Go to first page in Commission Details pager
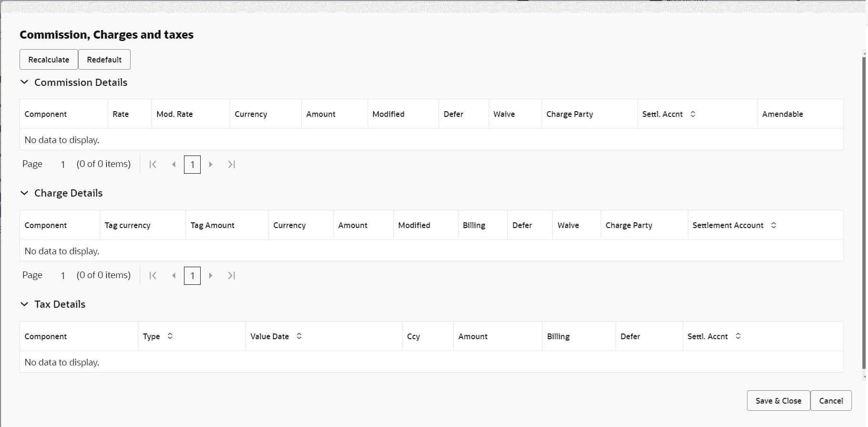Screen dimensions: 868x427 (x=153, y=164)
